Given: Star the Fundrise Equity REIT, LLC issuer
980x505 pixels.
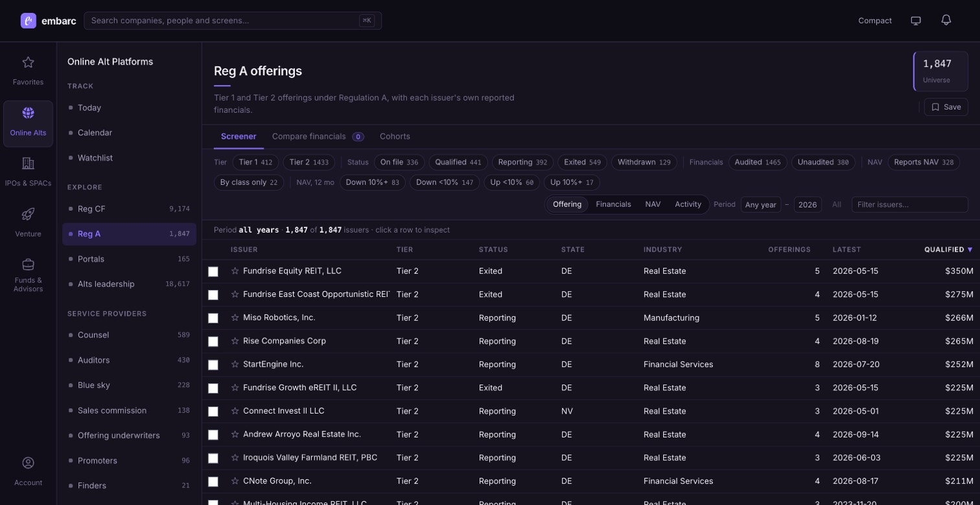Looking at the screenshot, I should [235, 271].
